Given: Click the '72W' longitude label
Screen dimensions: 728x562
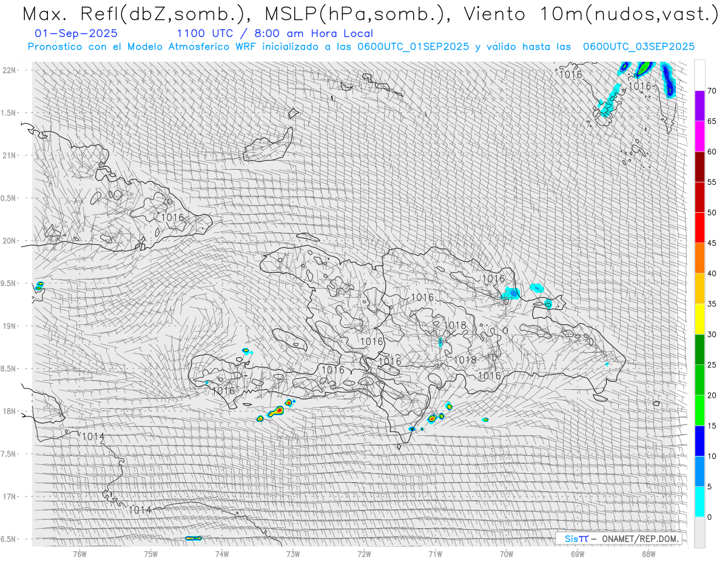Looking at the screenshot, I should pos(364,554).
